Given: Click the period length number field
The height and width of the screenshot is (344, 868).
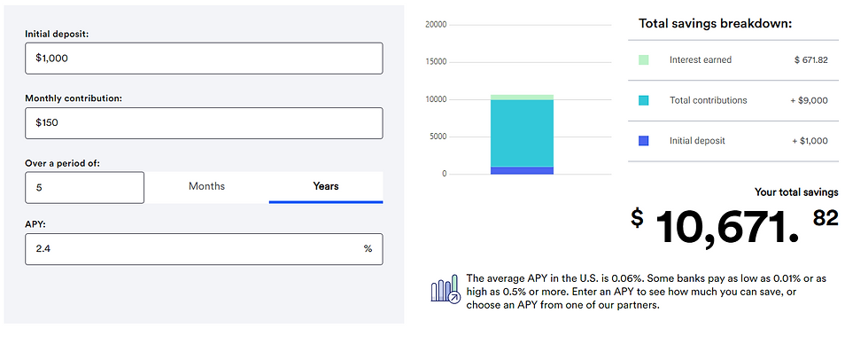Looking at the screenshot, I should (x=85, y=187).
